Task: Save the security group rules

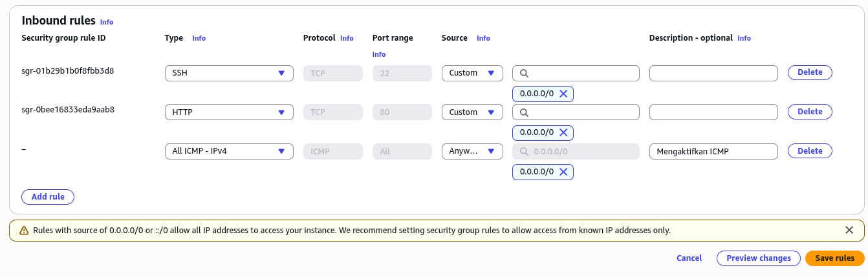Action: (834, 258)
